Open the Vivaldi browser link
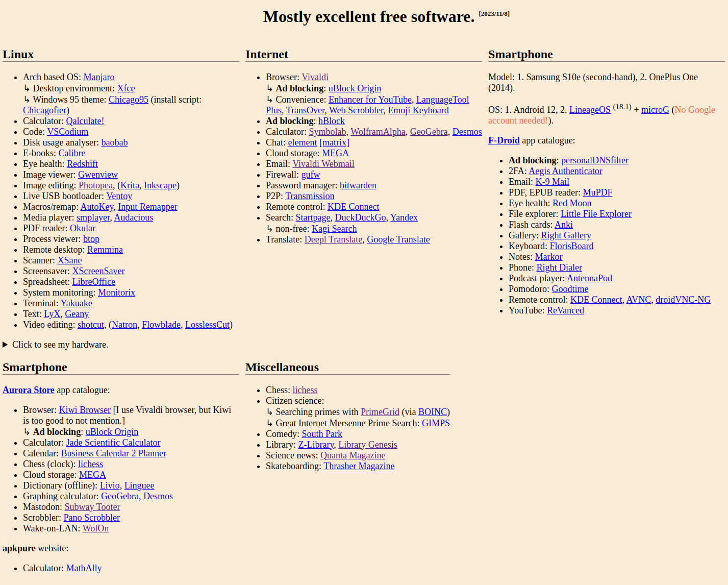The image size is (728, 585). [x=315, y=77]
